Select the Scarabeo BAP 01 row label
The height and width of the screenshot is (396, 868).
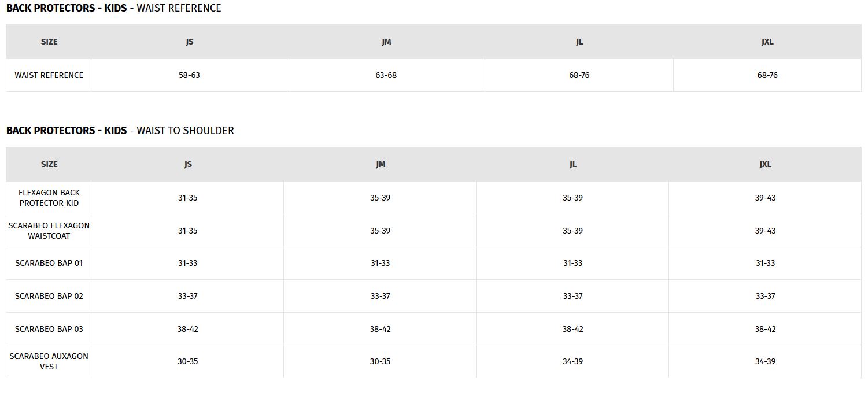point(49,263)
